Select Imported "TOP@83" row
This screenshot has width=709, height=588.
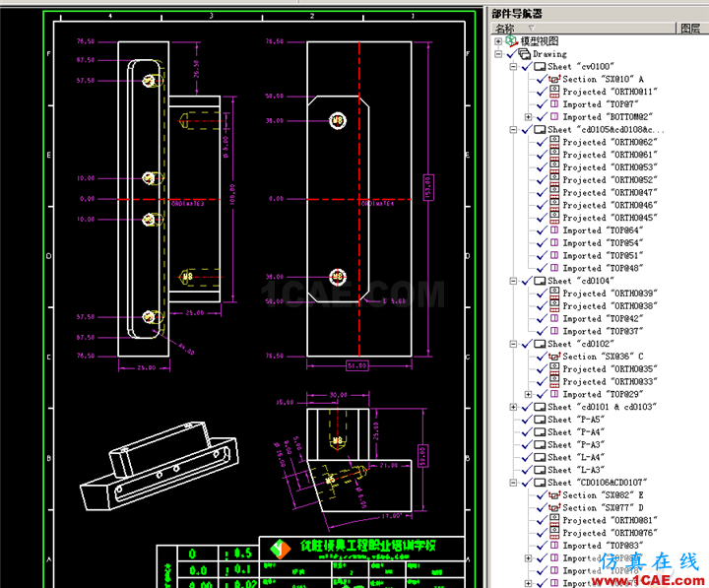pos(603,546)
